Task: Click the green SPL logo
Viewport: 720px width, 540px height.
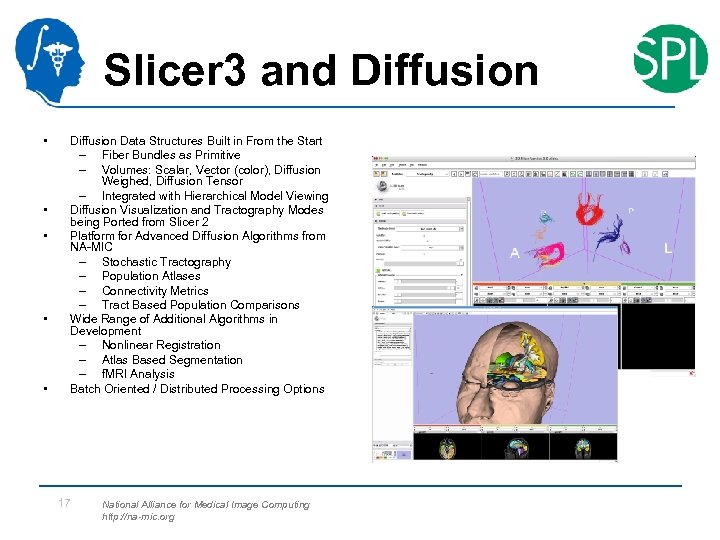Action: click(670, 58)
